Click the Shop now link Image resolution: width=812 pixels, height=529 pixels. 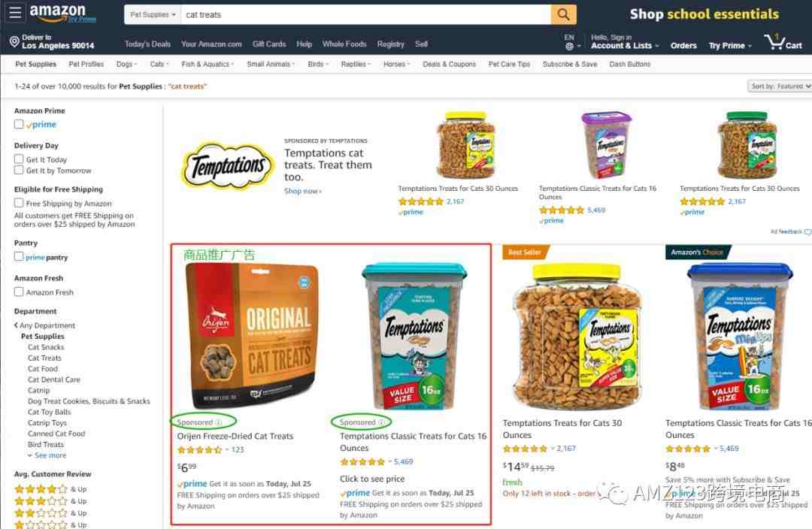(x=302, y=191)
